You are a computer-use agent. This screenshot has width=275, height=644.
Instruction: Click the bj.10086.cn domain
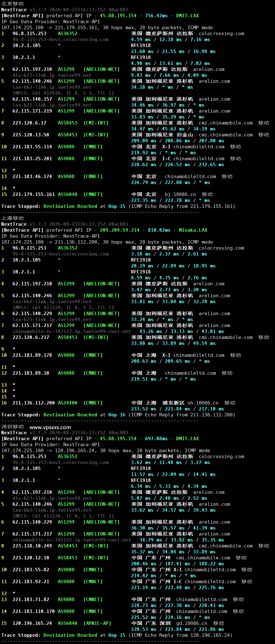(180, 194)
